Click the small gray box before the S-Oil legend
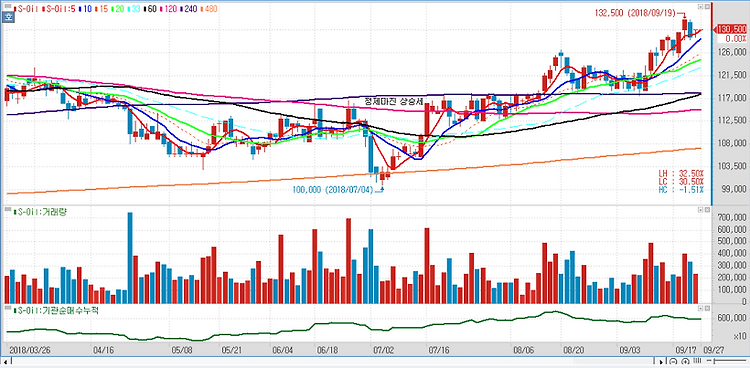This screenshot has width=750, height=368. pos(8,7)
